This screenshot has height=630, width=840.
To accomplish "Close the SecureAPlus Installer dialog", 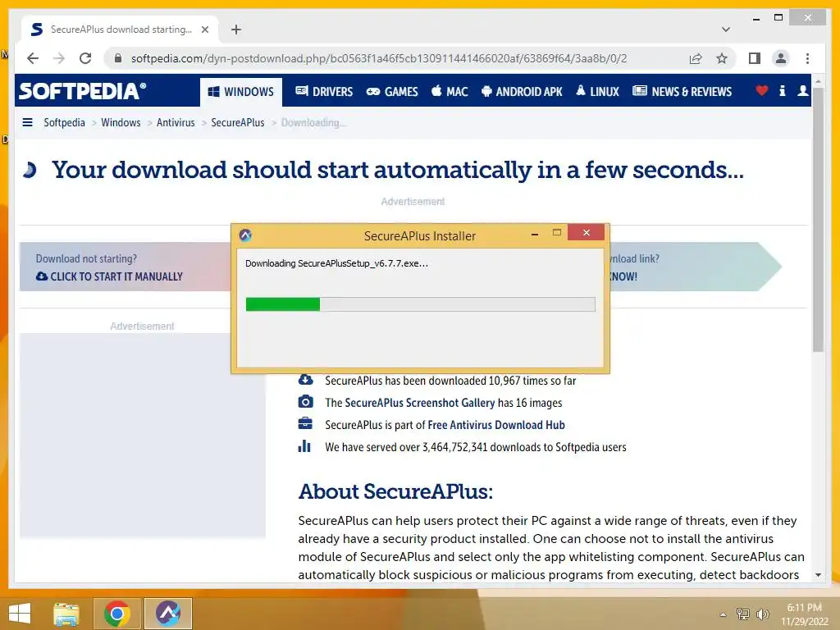I will (x=586, y=232).
